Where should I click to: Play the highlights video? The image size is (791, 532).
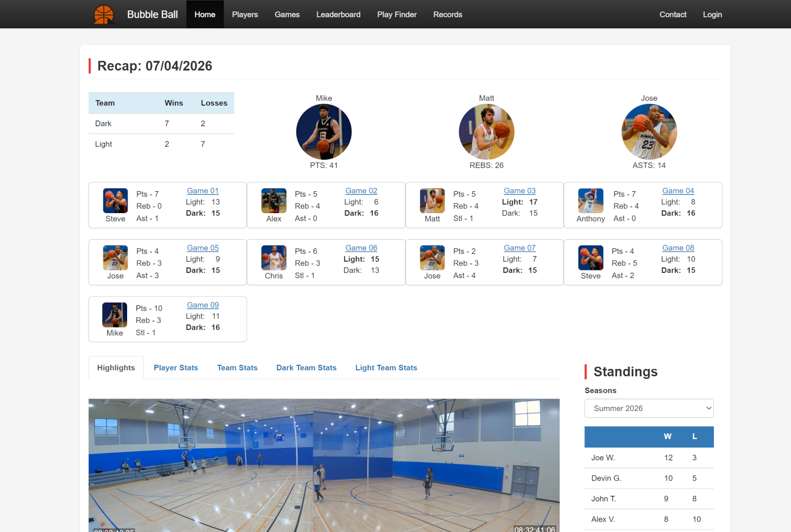click(x=324, y=465)
